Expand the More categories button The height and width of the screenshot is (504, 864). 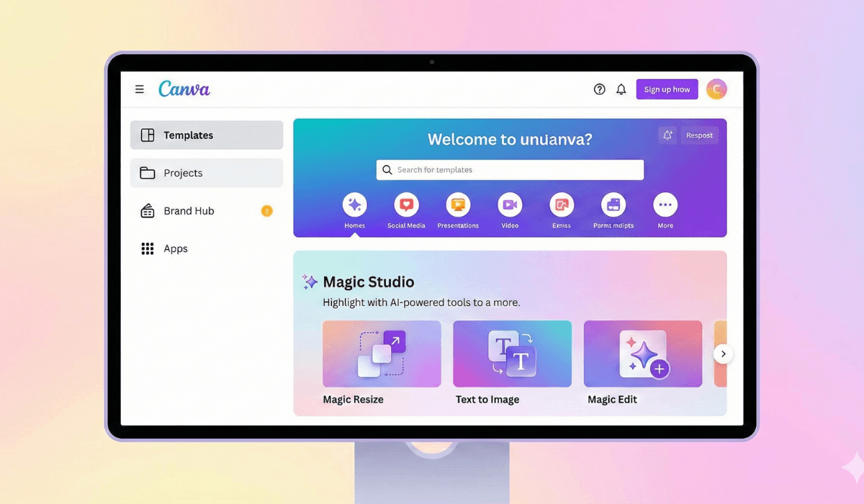(x=665, y=205)
